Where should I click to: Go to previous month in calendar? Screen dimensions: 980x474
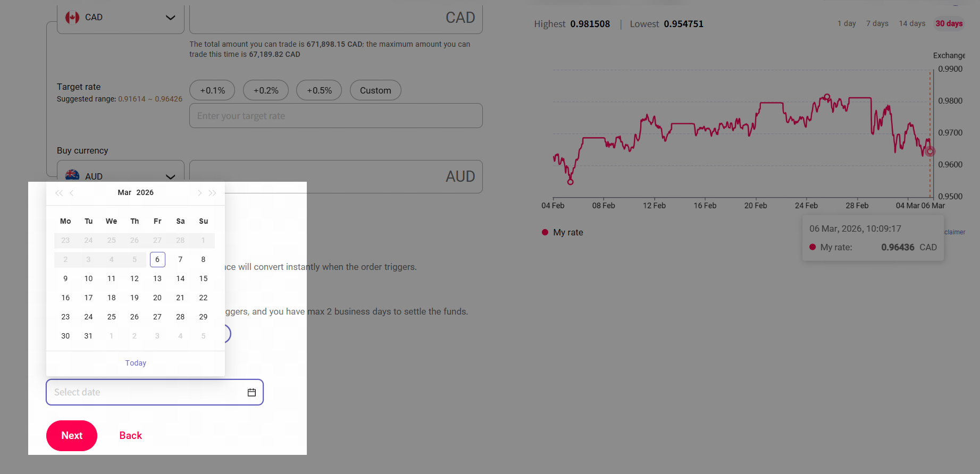click(72, 193)
